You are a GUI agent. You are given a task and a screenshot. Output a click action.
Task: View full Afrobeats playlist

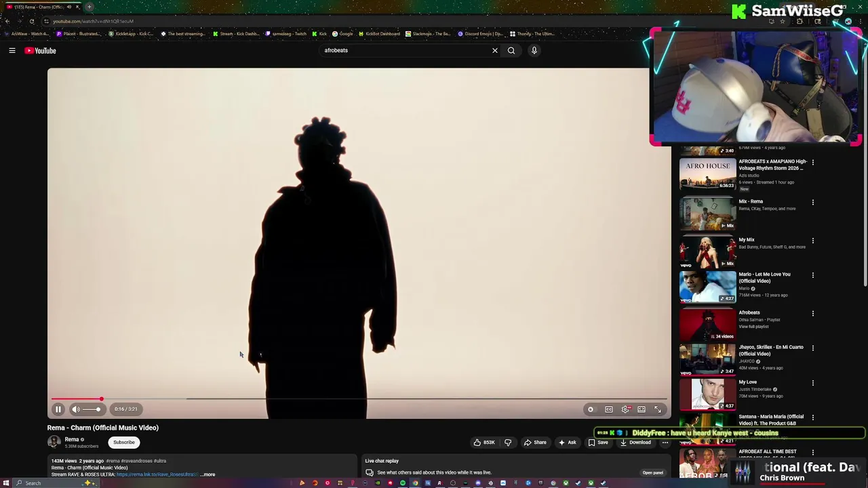[x=753, y=327]
